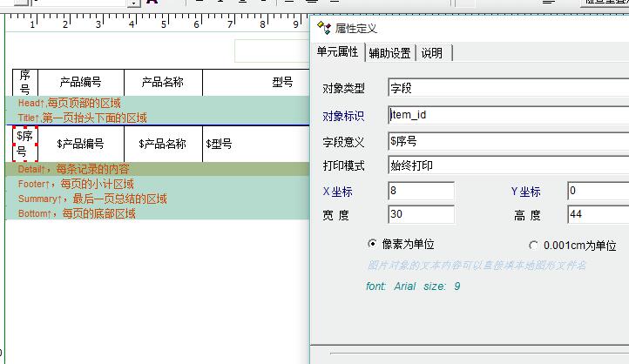
Task: Click the Detail band bar
Action: (157, 169)
